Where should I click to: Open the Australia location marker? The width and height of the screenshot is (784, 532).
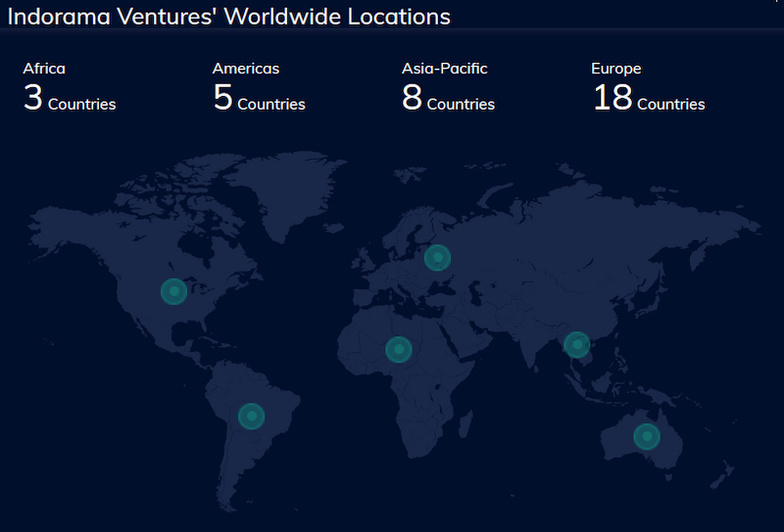click(x=647, y=437)
